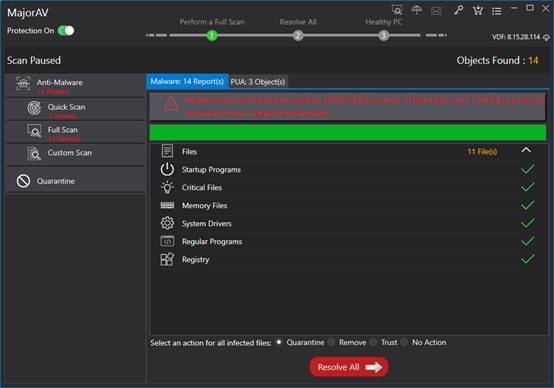This screenshot has height=388, width=554.
Task: Click the Anti-Malware sidebar icon
Action: click(x=23, y=84)
